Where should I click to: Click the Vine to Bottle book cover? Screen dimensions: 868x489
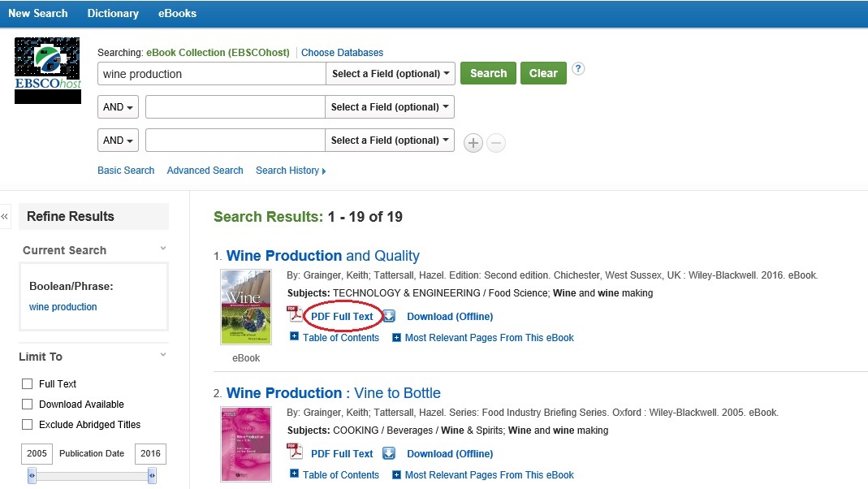click(246, 444)
